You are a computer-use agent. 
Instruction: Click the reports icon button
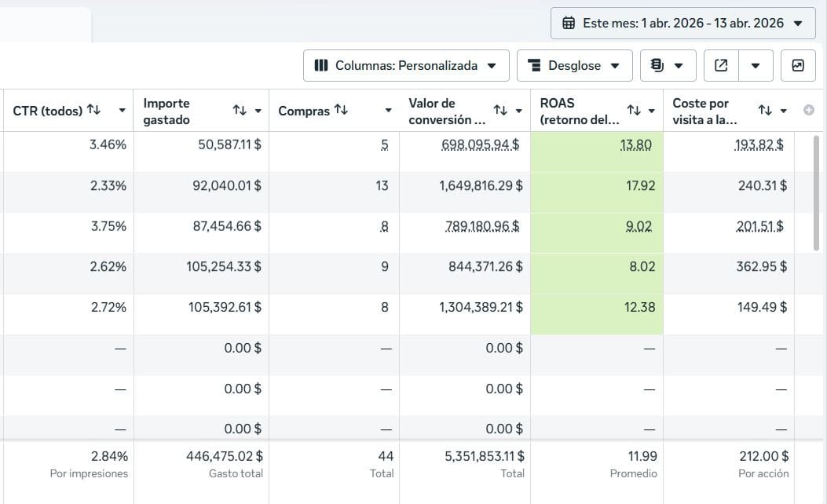[x=668, y=65]
